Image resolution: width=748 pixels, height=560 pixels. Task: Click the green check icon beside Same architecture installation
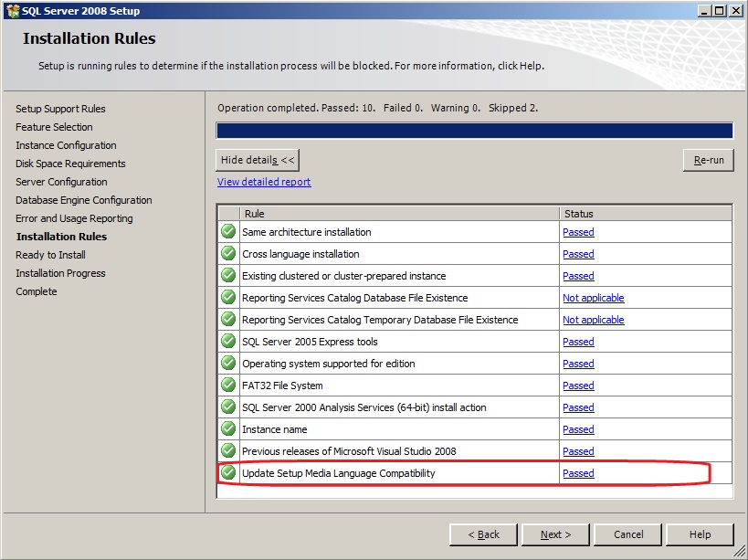(228, 232)
